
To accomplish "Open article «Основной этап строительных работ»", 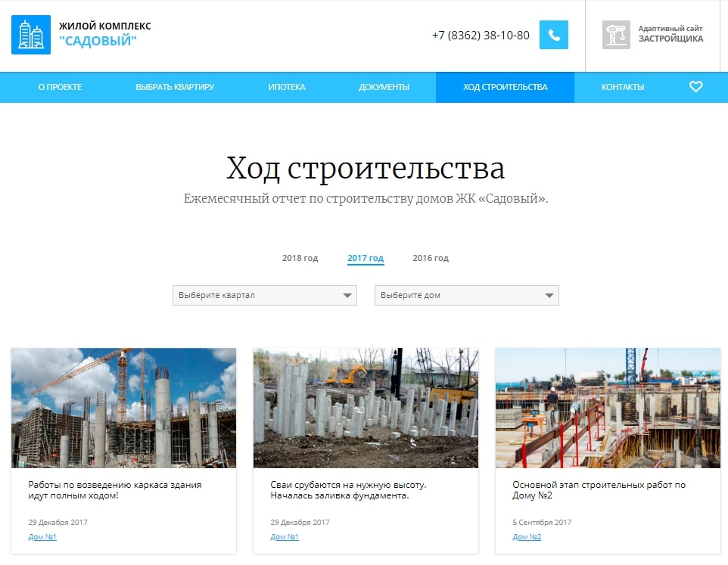I will [x=599, y=490].
